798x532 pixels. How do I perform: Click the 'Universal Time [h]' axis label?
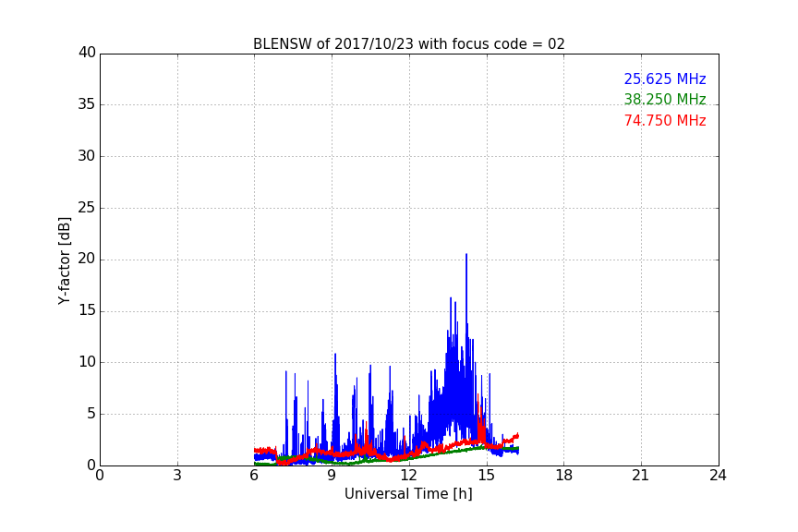pos(408,494)
